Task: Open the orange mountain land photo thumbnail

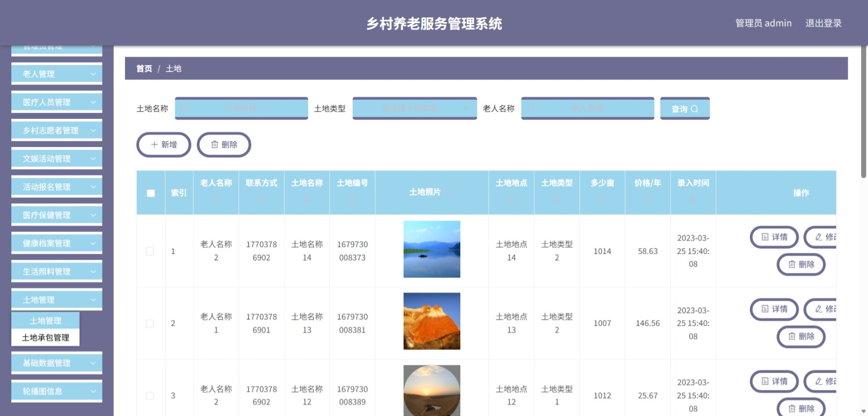Action: (x=432, y=321)
